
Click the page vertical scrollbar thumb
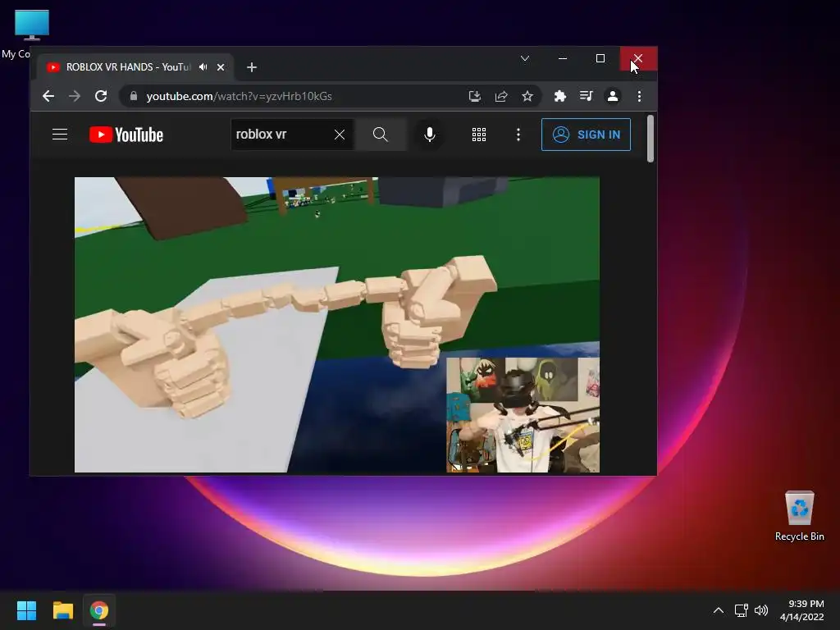[x=651, y=138]
